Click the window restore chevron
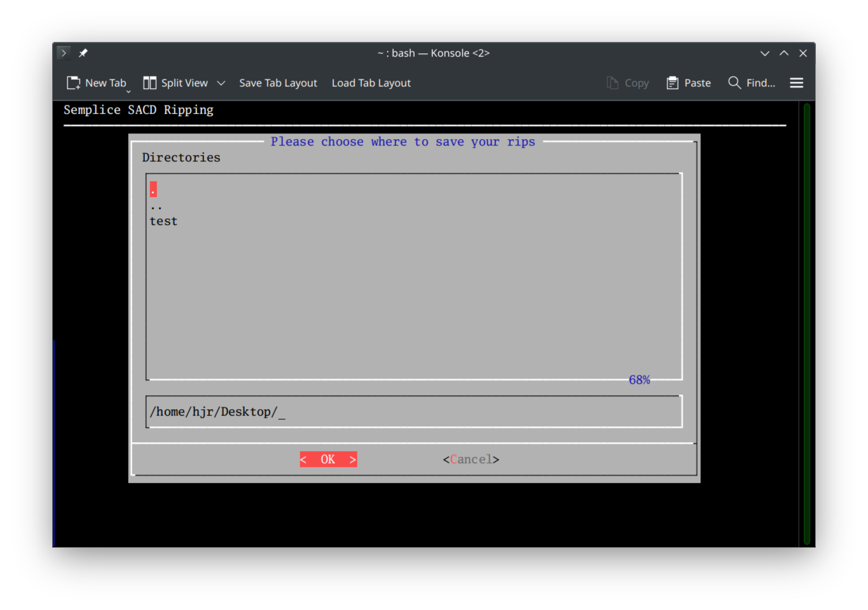868x610 pixels. [x=764, y=53]
